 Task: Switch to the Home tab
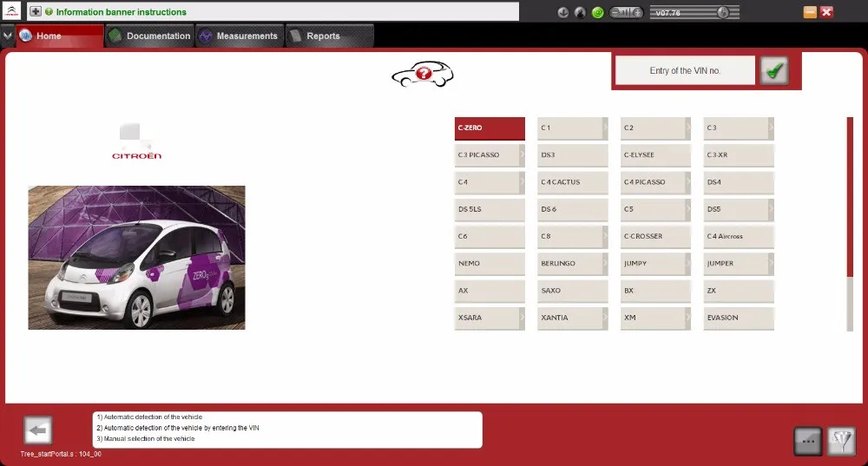tap(60, 36)
